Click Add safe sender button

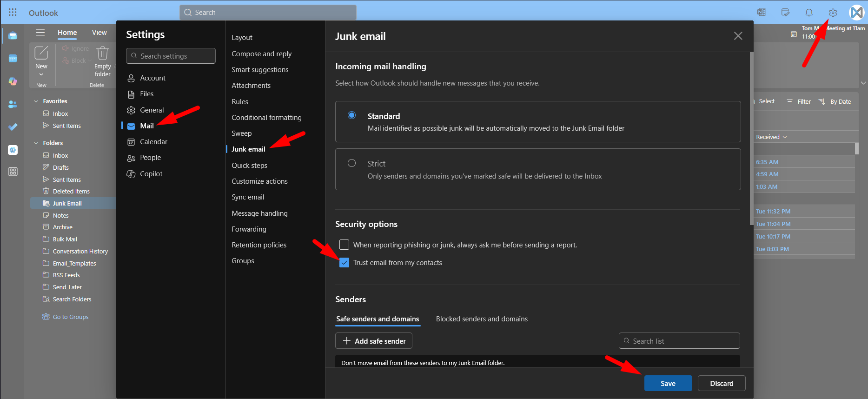(374, 341)
